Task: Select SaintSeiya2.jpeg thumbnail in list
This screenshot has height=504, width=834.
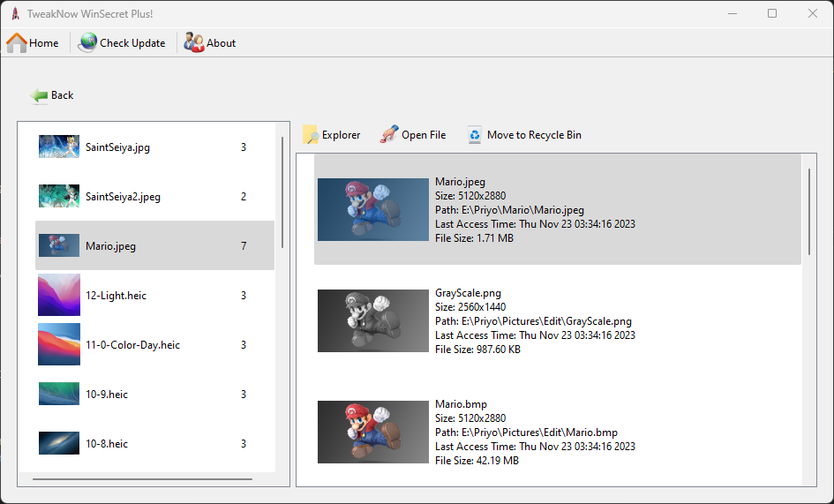Action: point(59,196)
